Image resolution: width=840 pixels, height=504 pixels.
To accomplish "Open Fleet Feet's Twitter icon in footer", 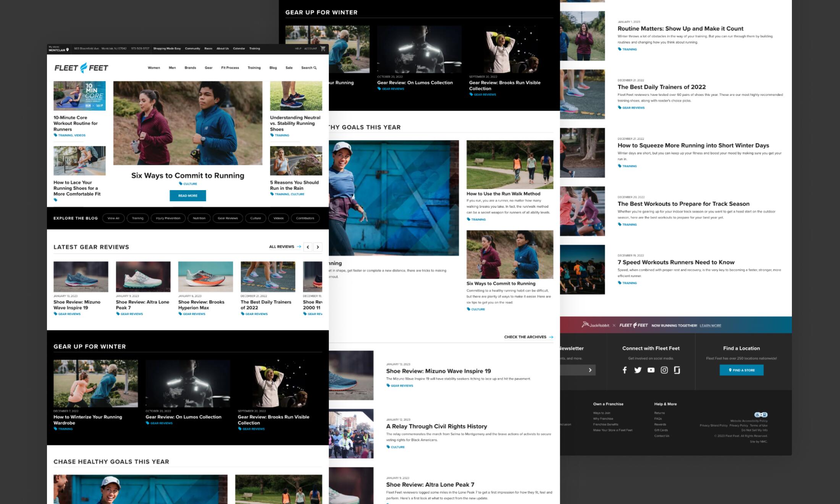I will [638, 370].
